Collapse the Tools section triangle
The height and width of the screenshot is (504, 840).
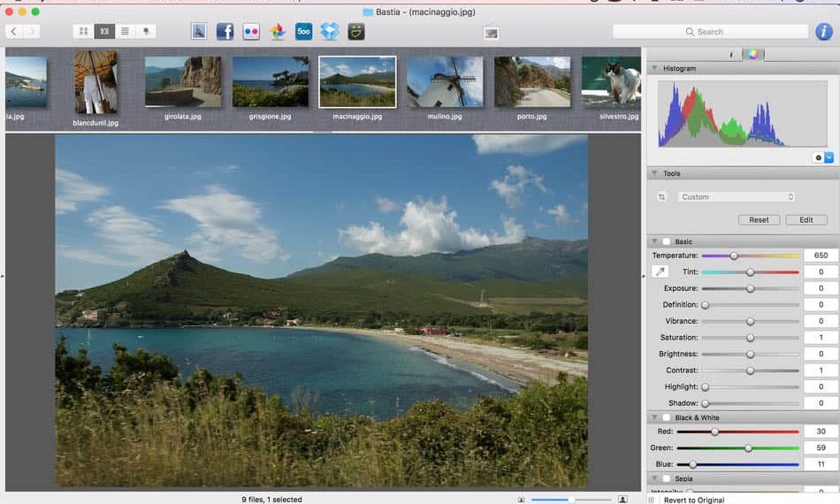(654, 173)
